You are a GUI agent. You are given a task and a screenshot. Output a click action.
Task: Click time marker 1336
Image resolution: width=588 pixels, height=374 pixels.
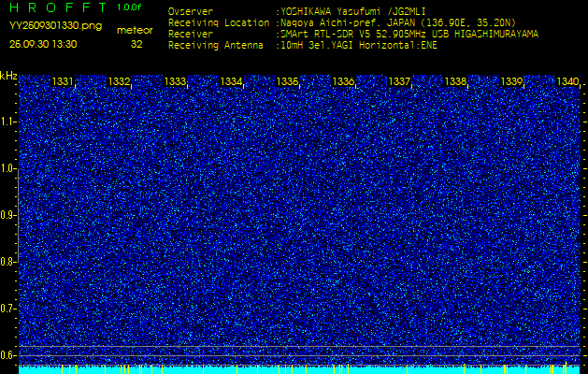pyautogui.click(x=343, y=81)
